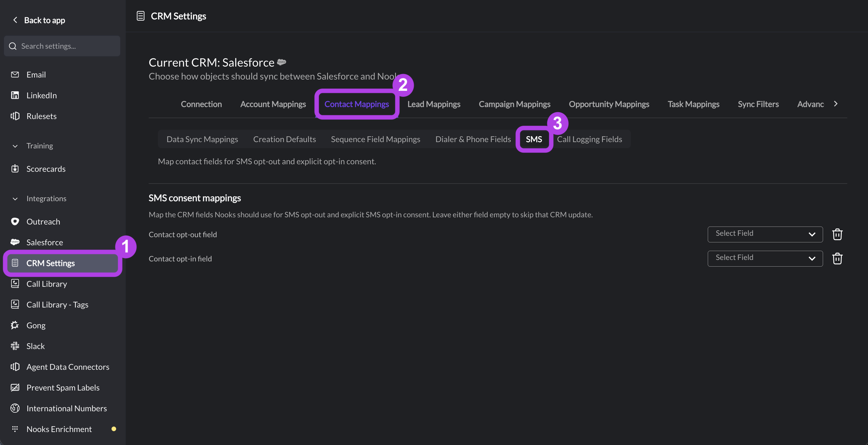Click the Slack logo icon
Image resolution: width=868 pixels, height=445 pixels.
pyautogui.click(x=15, y=346)
